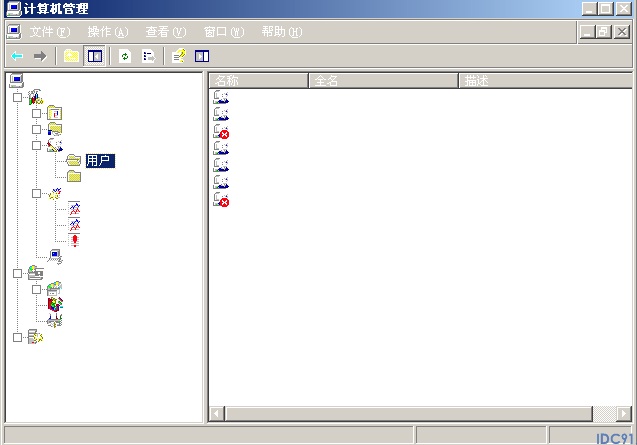This screenshot has height=445, width=637.
Task: Minimize the inner console child window
Action: point(587,32)
